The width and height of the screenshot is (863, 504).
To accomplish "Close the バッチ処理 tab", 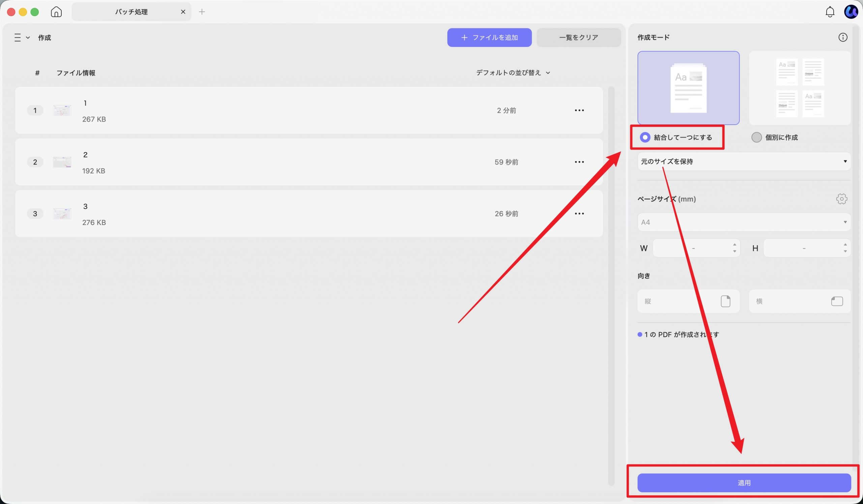I will (183, 12).
